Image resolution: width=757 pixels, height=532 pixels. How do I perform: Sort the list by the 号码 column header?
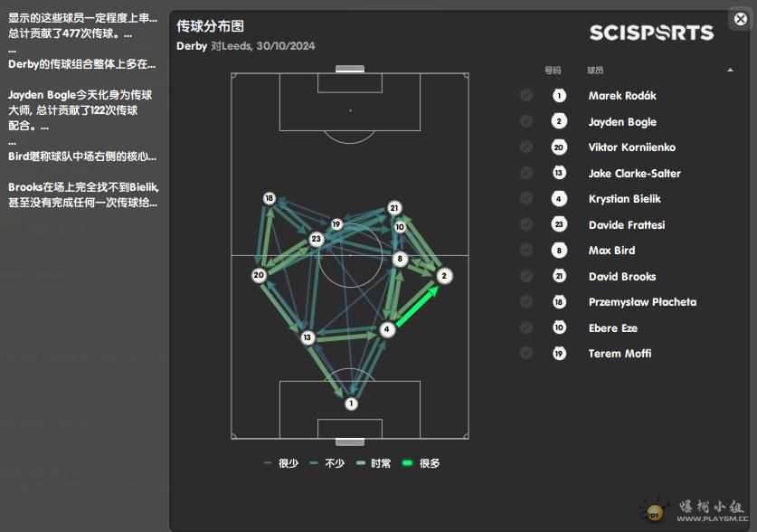[x=553, y=71]
